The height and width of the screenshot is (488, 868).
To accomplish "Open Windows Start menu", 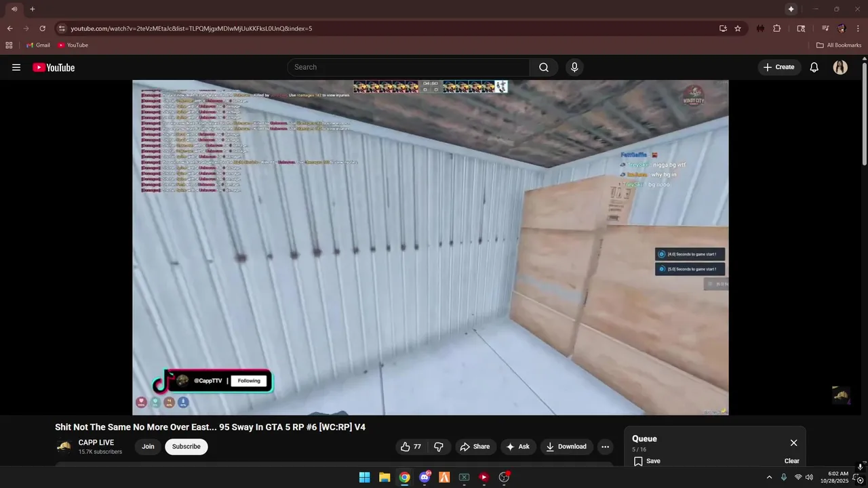I will [364, 477].
